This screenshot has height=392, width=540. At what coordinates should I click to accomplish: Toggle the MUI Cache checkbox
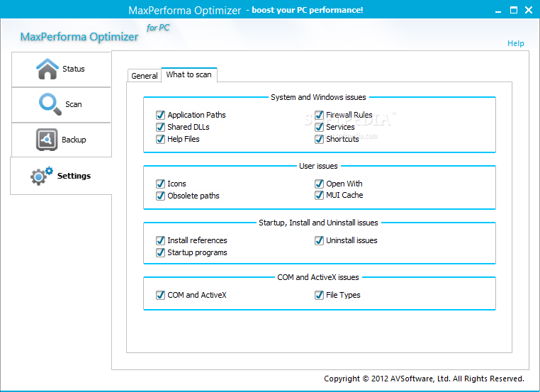click(319, 196)
